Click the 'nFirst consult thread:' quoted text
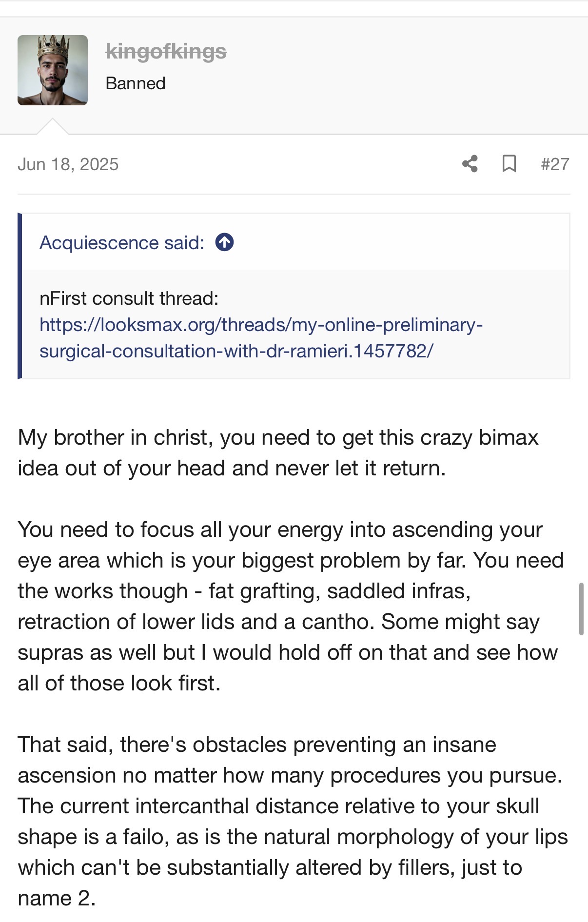 (x=129, y=298)
